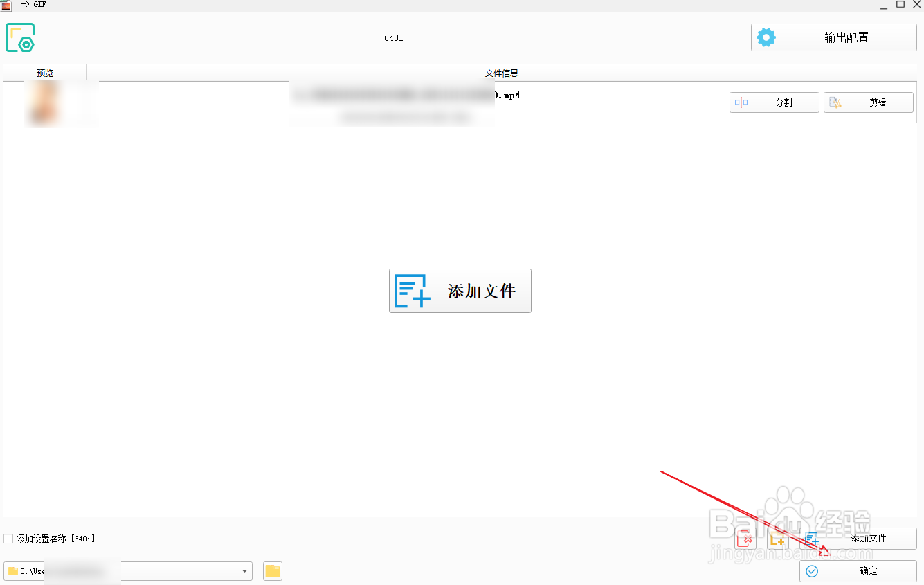Open the folder browse icon beside the path box
The image size is (924, 585).
tap(272, 570)
